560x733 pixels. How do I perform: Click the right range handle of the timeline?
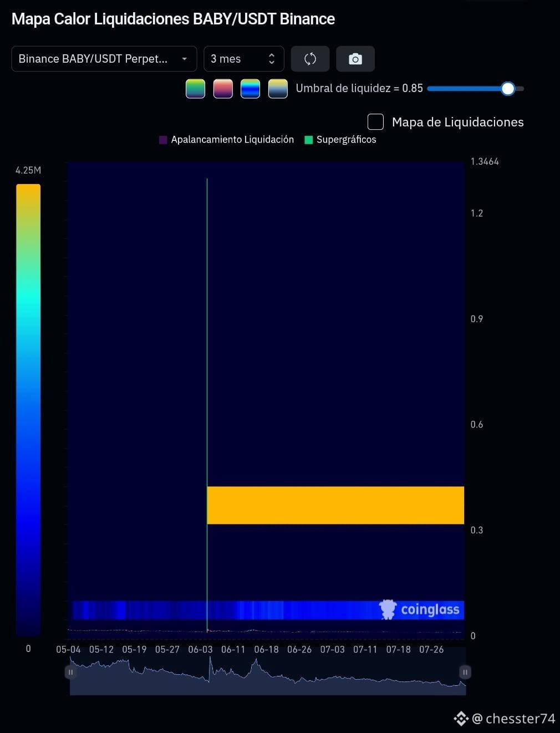(x=465, y=672)
